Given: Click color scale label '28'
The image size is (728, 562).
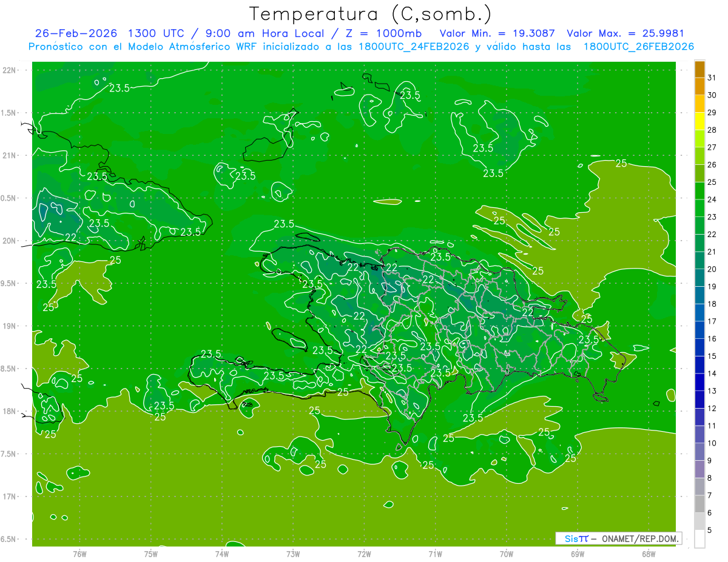Looking at the screenshot, I should [712, 130].
